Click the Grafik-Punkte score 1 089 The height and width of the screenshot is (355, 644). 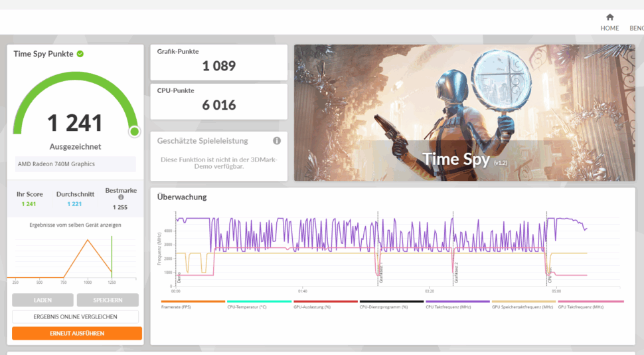(x=219, y=66)
